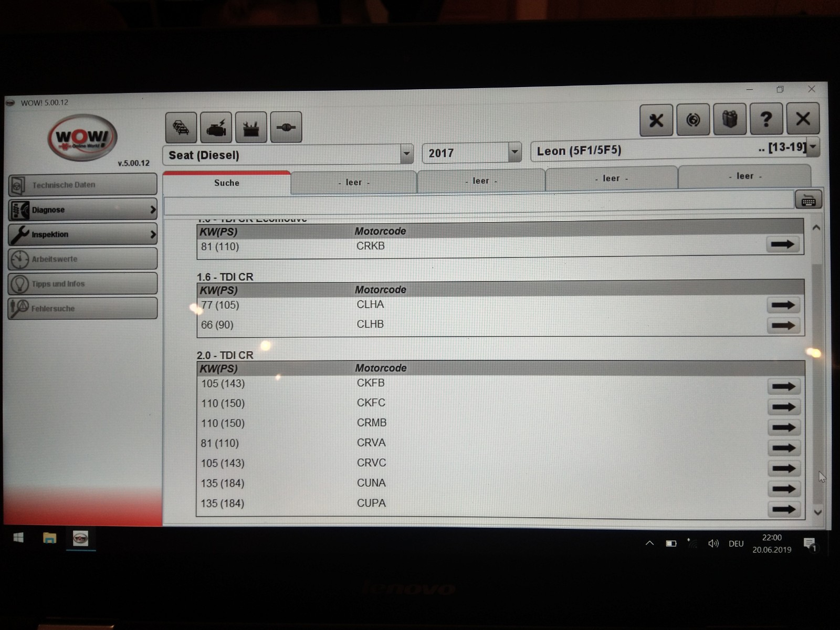
Task: Click the CUNA motorcode text
Action: [371, 483]
